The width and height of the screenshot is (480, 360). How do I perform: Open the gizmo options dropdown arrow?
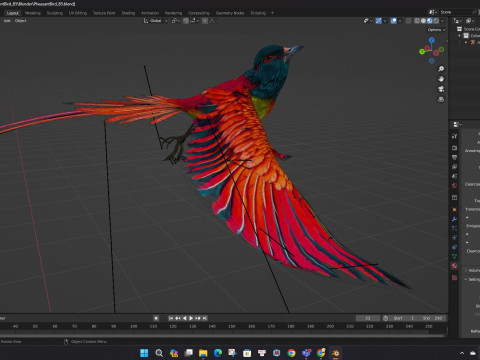[x=385, y=21]
